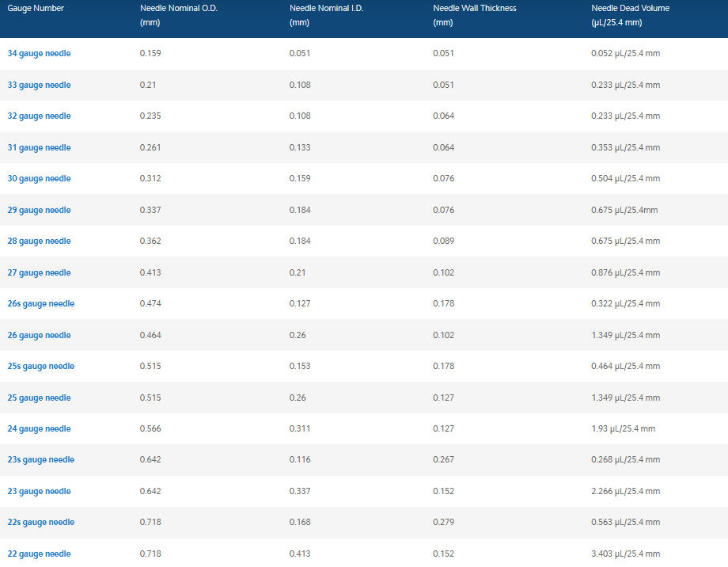Select the 1.93 µL/25.4 mm dead volume

pos(623,428)
